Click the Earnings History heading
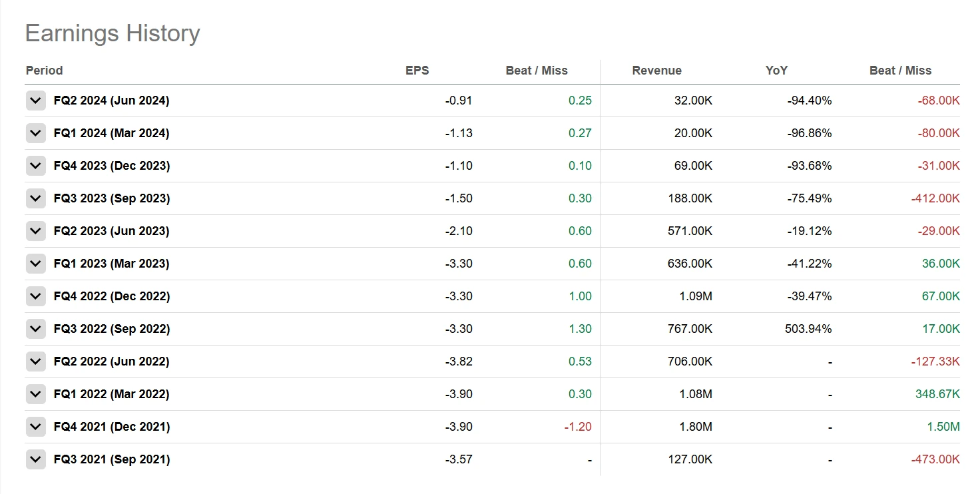980x494 pixels. [113, 33]
